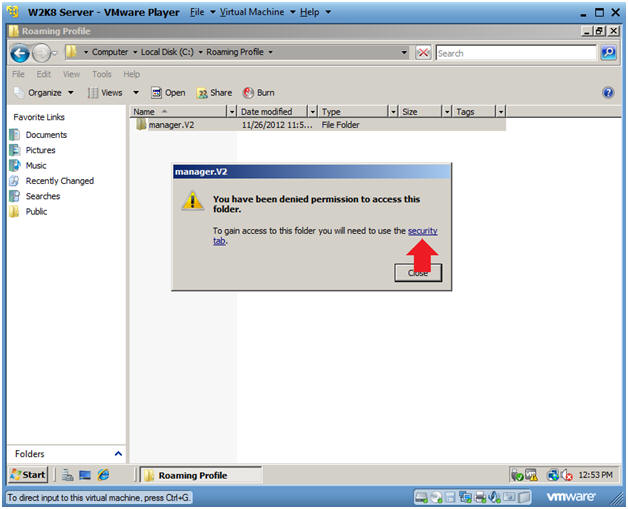The height and width of the screenshot is (509, 628).
Task: Open the Explorer Edit menu
Action: [44, 74]
